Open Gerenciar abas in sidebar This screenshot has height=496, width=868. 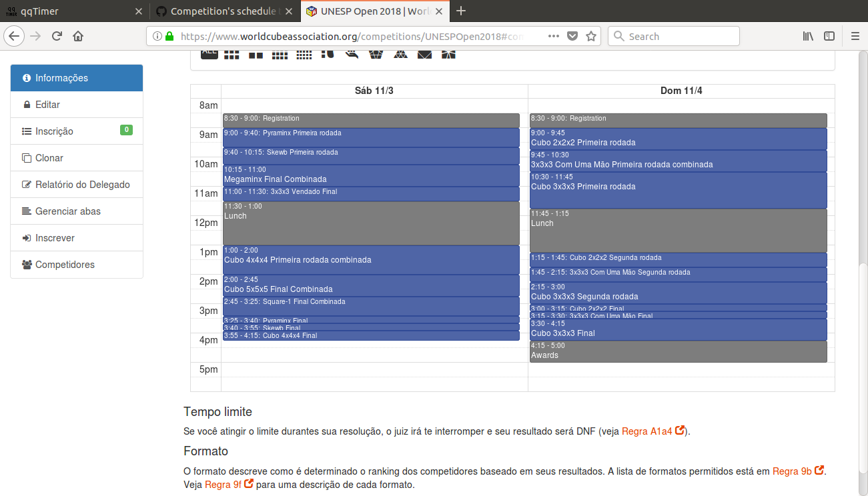tap(77, 211)
